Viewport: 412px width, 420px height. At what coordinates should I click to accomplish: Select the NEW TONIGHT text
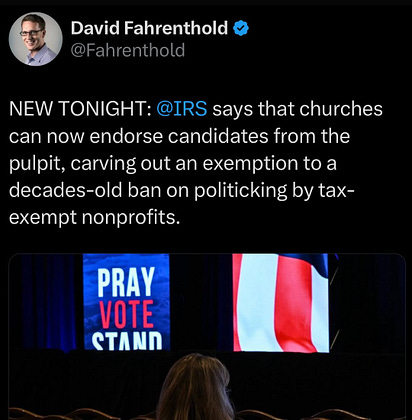(x=80, y=109)
